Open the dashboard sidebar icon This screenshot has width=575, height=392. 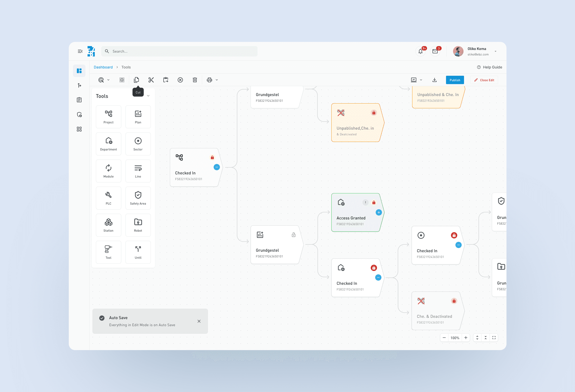pyautogui.click(x=79, y=71)
